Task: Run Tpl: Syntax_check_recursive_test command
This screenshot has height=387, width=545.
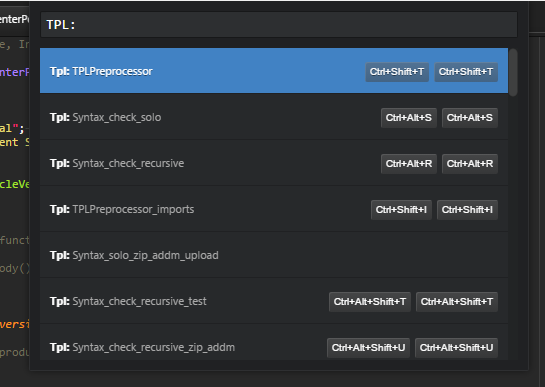Action: [274, 301]
